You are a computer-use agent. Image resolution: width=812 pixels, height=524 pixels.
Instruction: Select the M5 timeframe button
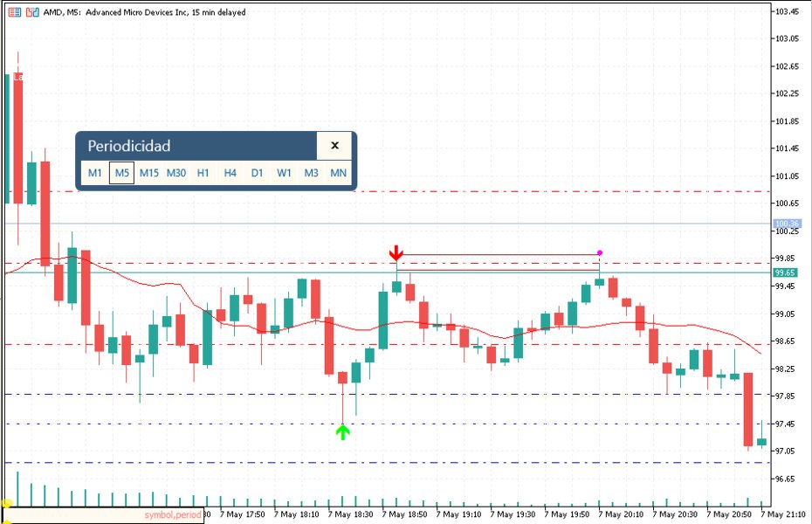click(x=121, y=173)
